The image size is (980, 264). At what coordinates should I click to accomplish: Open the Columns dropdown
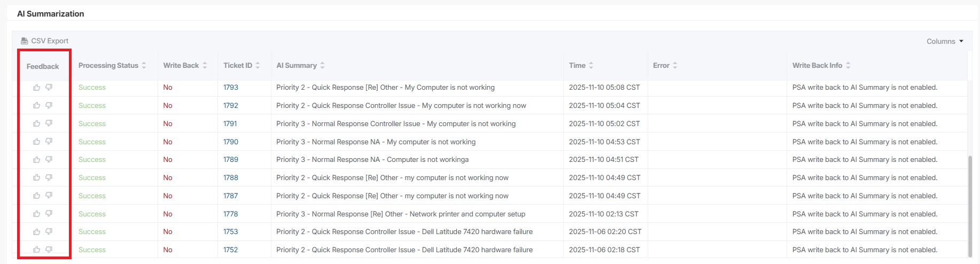[945, 41]
